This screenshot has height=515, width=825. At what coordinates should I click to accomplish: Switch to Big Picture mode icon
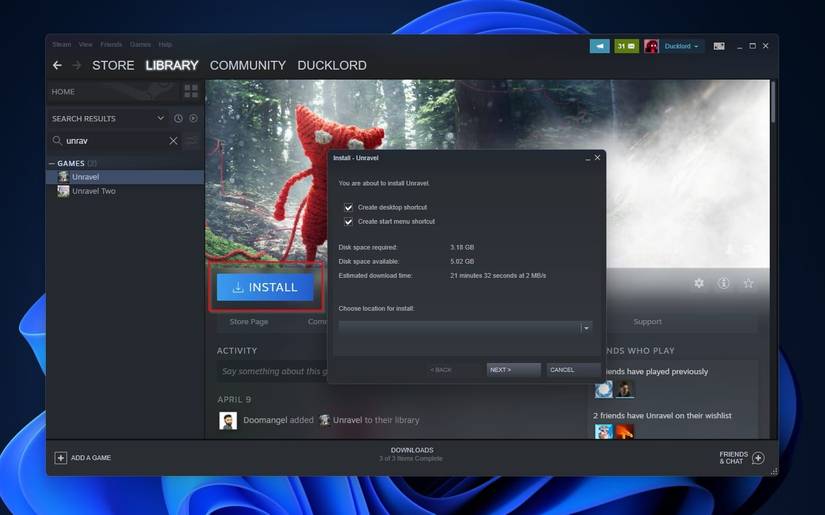(x=719, y=46)
